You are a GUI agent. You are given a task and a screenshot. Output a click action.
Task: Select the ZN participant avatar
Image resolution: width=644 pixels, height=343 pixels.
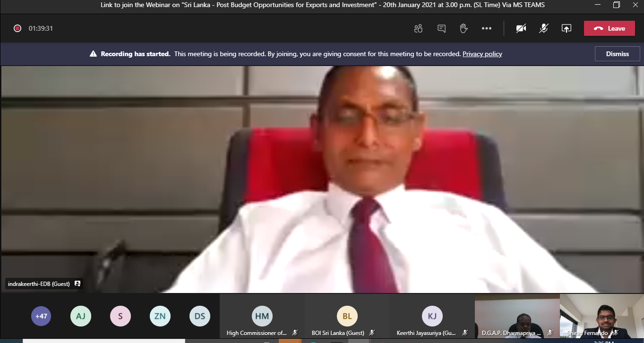coord(160,316)
